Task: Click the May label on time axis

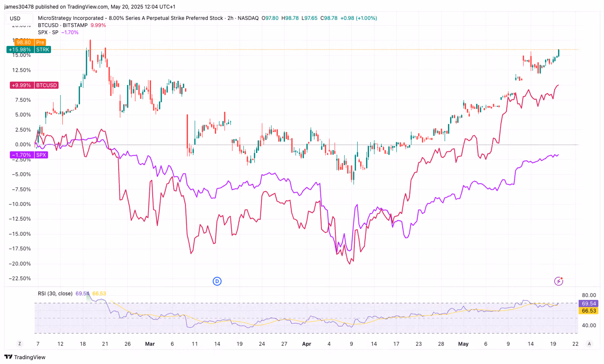Action: [x=463, y=344]
